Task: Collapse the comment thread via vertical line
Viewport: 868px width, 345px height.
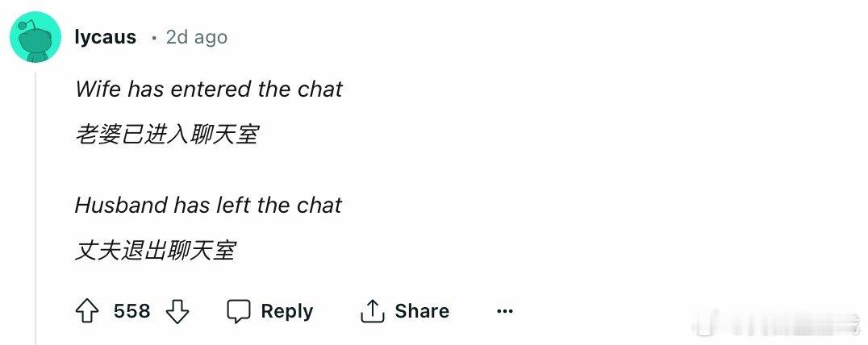Action: (x=35, y=202)
